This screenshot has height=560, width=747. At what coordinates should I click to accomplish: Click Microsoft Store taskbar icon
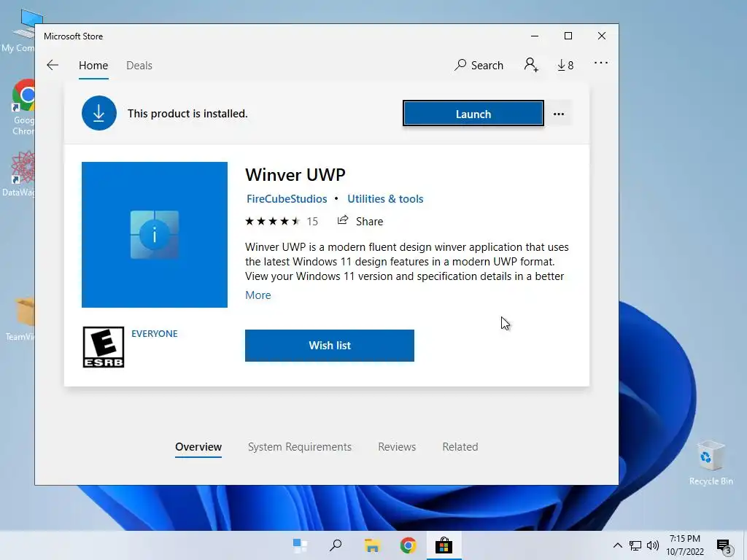[444, 545]
